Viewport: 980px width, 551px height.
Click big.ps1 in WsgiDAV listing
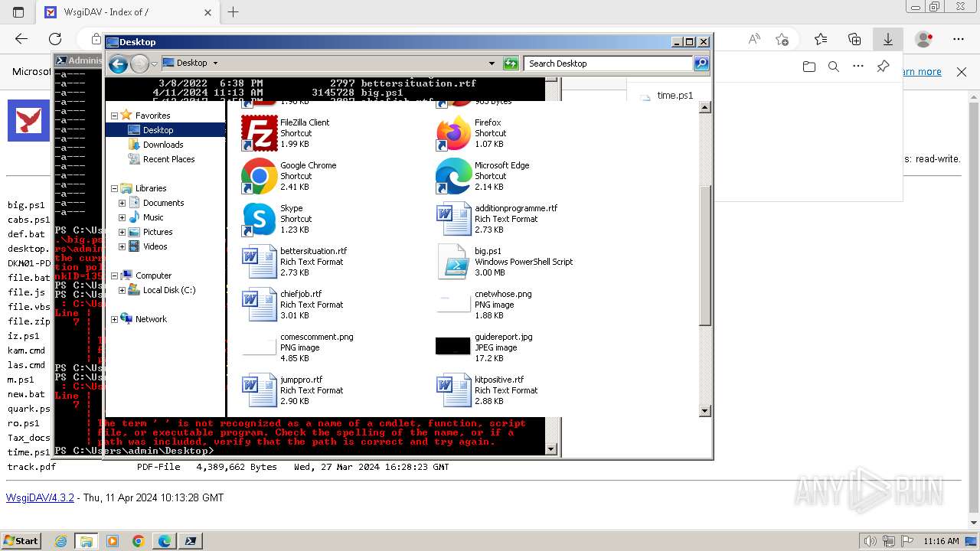click(x=26, y=205)
